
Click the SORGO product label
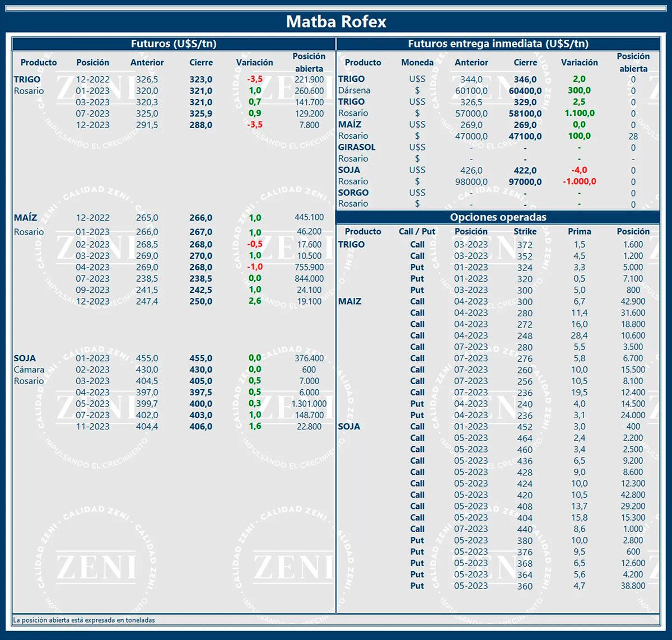coord(353,193)
